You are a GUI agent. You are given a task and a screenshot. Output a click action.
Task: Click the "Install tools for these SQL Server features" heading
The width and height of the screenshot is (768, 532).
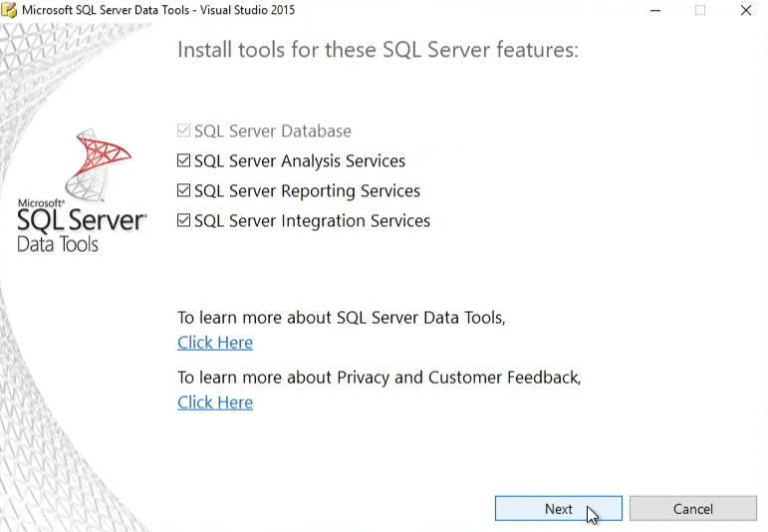coord(378,50)
